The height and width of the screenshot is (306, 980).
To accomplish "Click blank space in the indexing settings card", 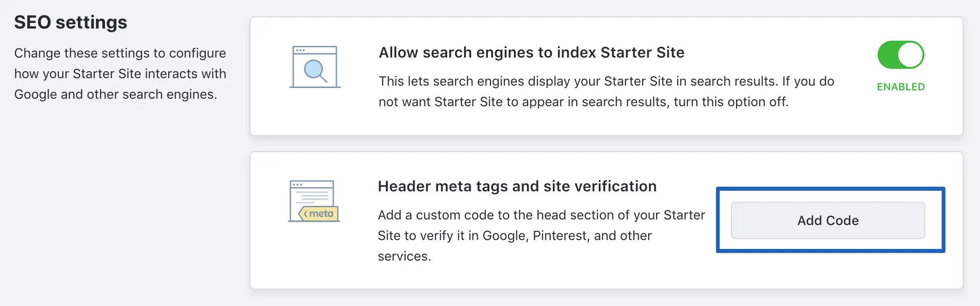I will pyautogui.click(x=608, y=123).
